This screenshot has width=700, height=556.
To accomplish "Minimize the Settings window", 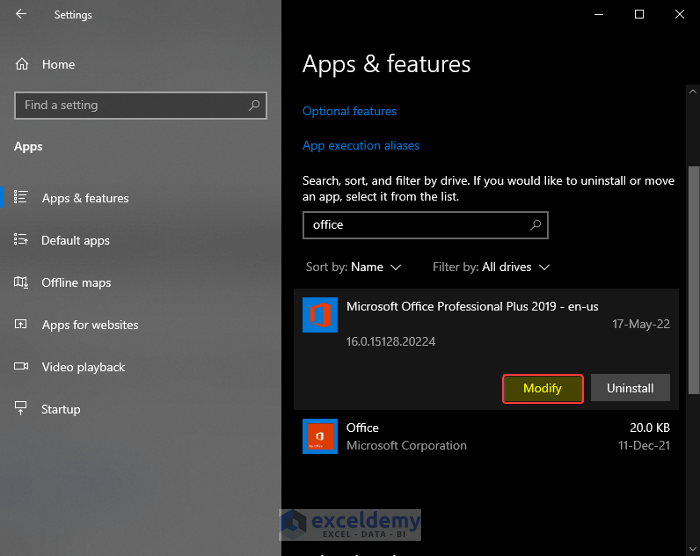I will pos(599,14).
